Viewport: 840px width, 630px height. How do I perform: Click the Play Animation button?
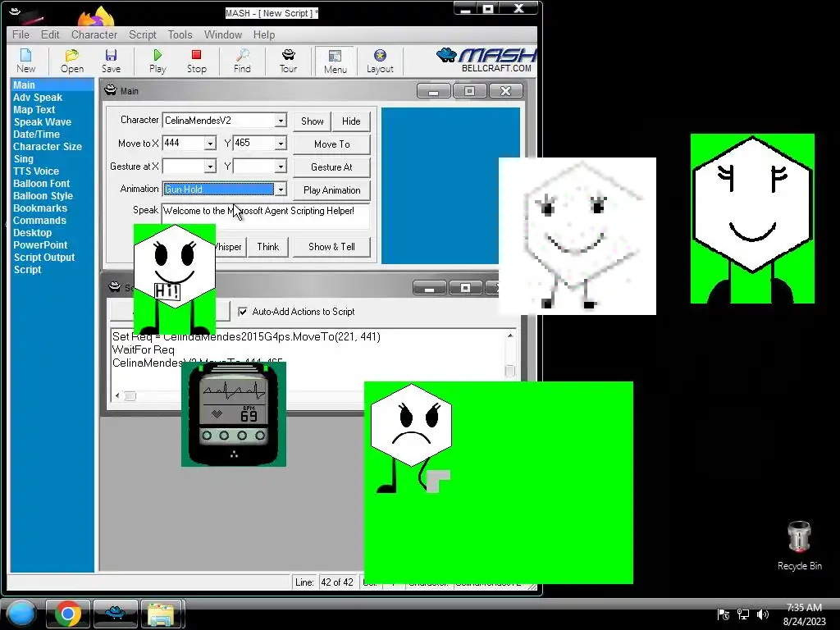331,190
